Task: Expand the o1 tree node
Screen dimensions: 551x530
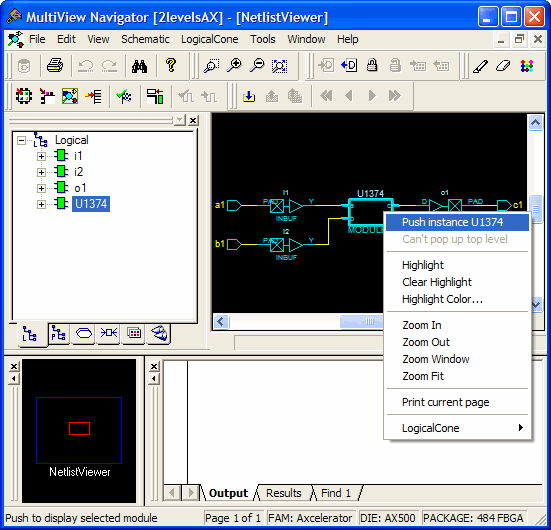Action: (x=41, y=188)
